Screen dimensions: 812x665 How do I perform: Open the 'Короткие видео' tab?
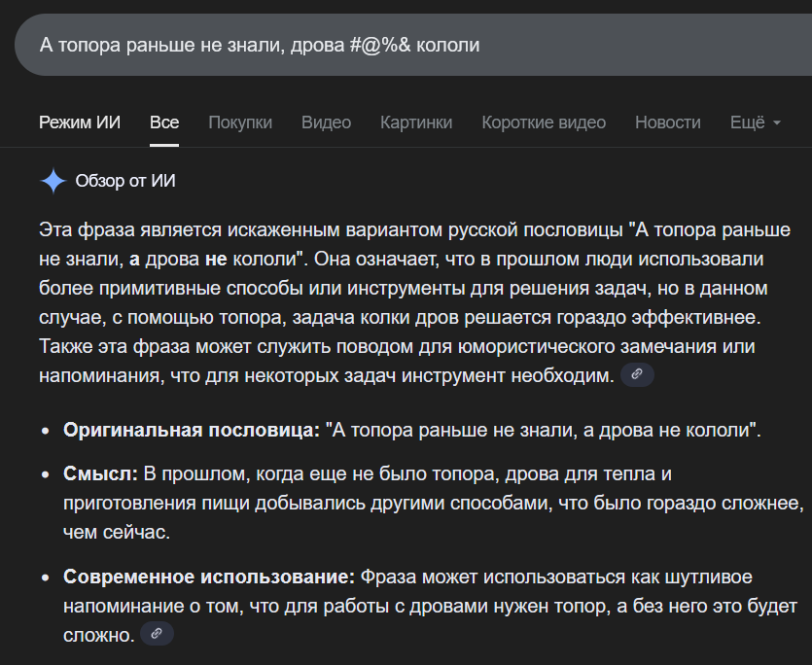pos(544,122)
